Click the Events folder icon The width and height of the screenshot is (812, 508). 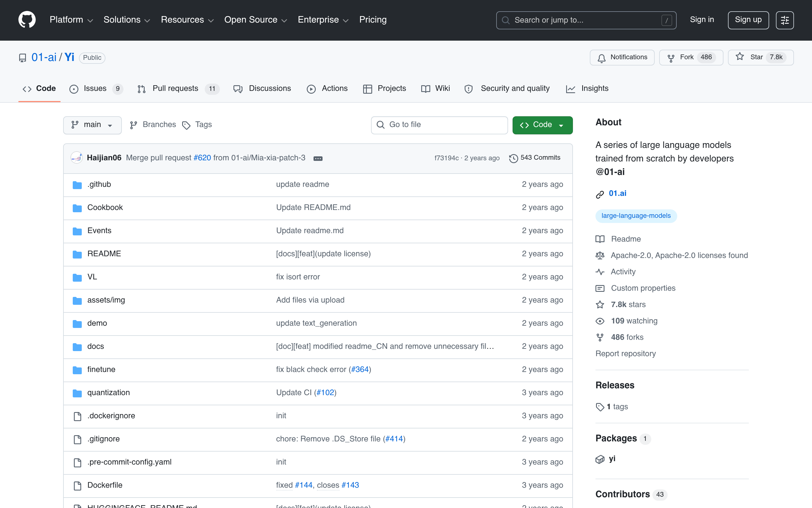77,231
